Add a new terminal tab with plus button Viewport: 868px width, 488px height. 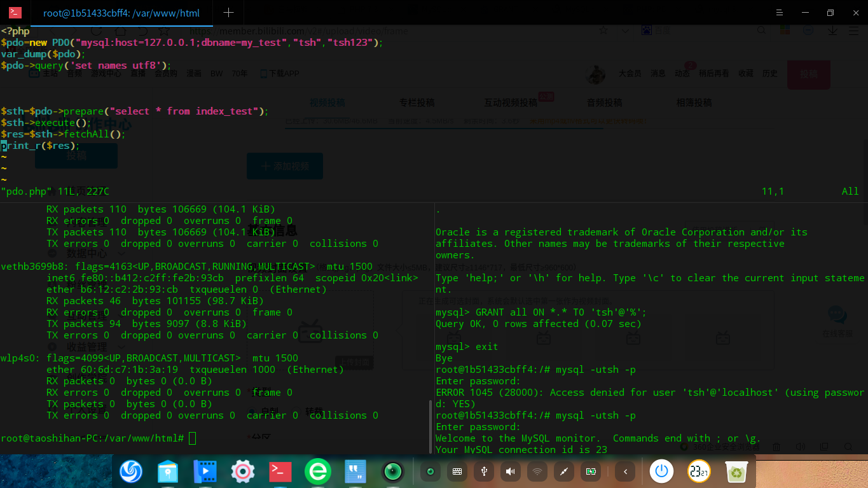click(x=229, y=13)
